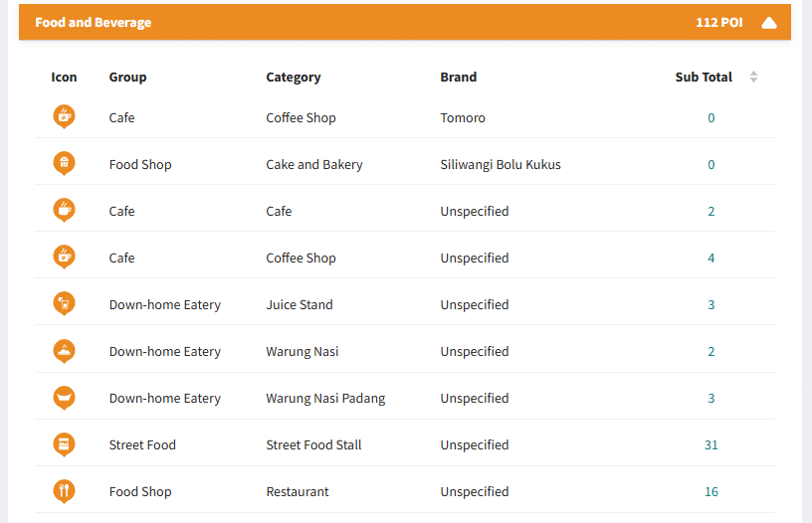This screenshot has height=523, width=812.
Task: Open Restaurant sub total 16 link
Action: click(x=711, y=491)
